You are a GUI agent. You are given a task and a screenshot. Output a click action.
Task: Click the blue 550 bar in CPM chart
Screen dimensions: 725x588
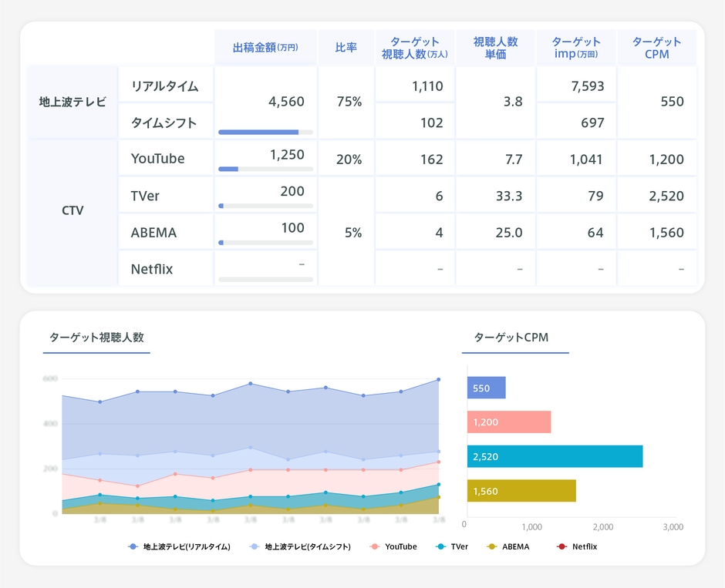click(486, 388)
